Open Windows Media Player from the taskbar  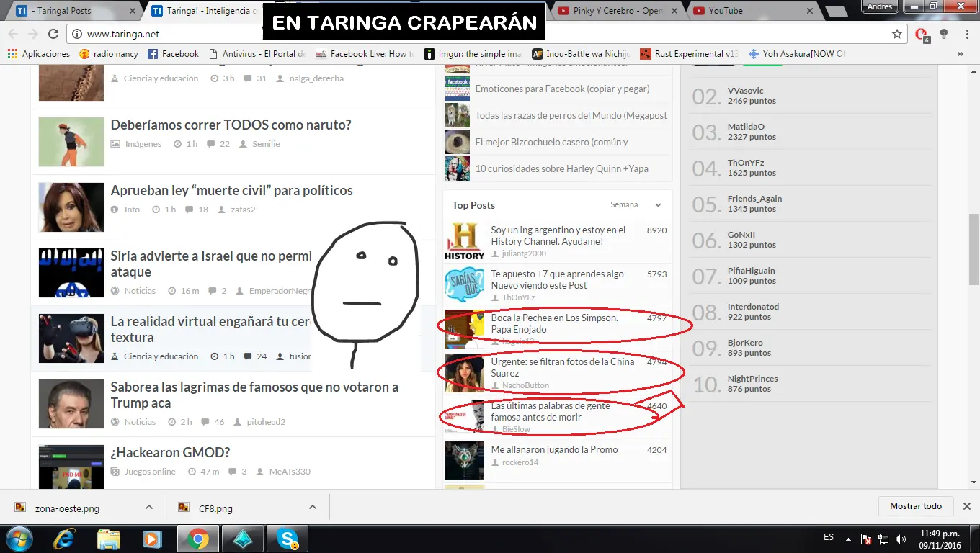point(153,539)
